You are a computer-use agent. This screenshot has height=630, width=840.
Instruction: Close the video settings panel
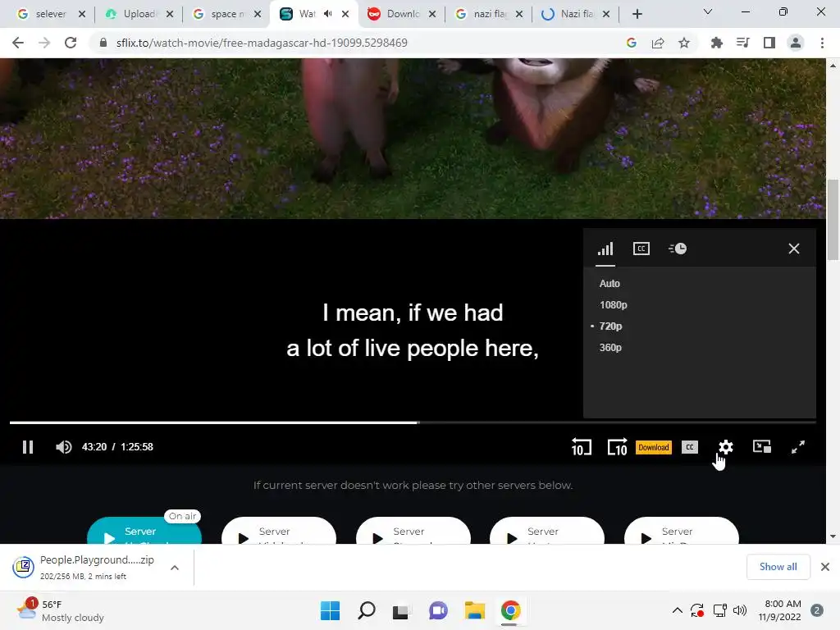[794, 249]
